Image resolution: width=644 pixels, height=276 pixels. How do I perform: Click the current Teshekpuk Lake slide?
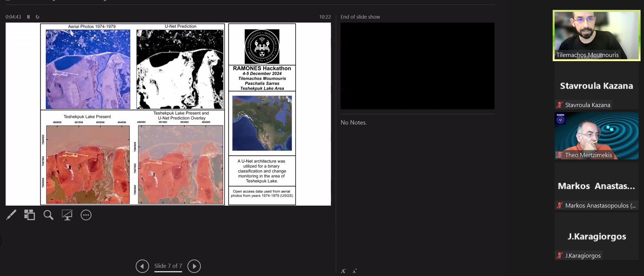coord(168,114)
